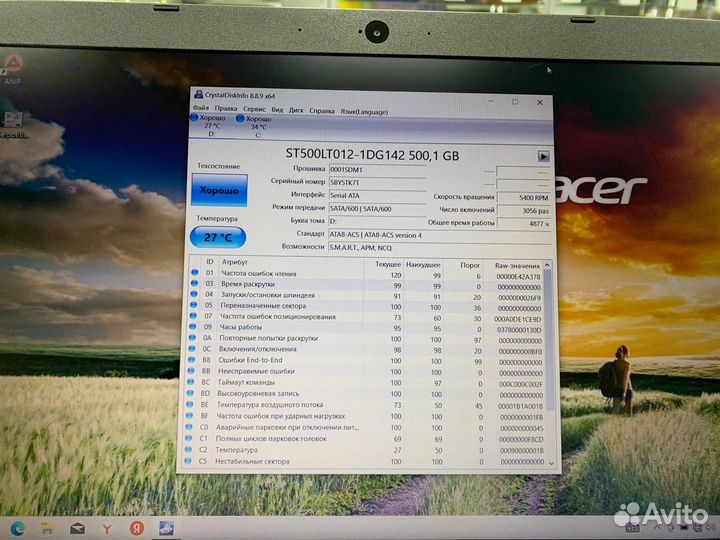Select the Время раскрутки row
720x540 pixels.
pos(366,285)
